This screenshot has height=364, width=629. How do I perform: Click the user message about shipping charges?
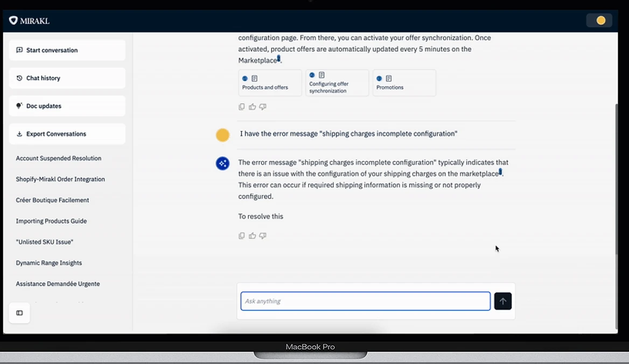348,134
